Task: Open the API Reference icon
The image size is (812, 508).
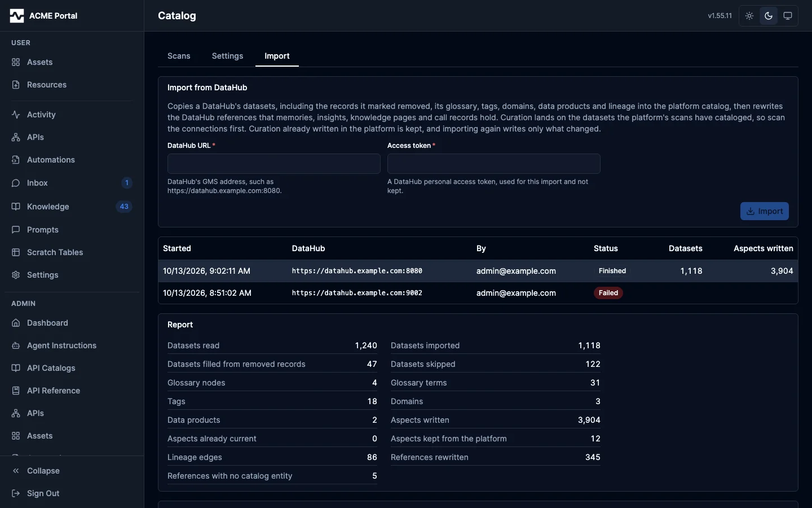Action: (16, 391)
